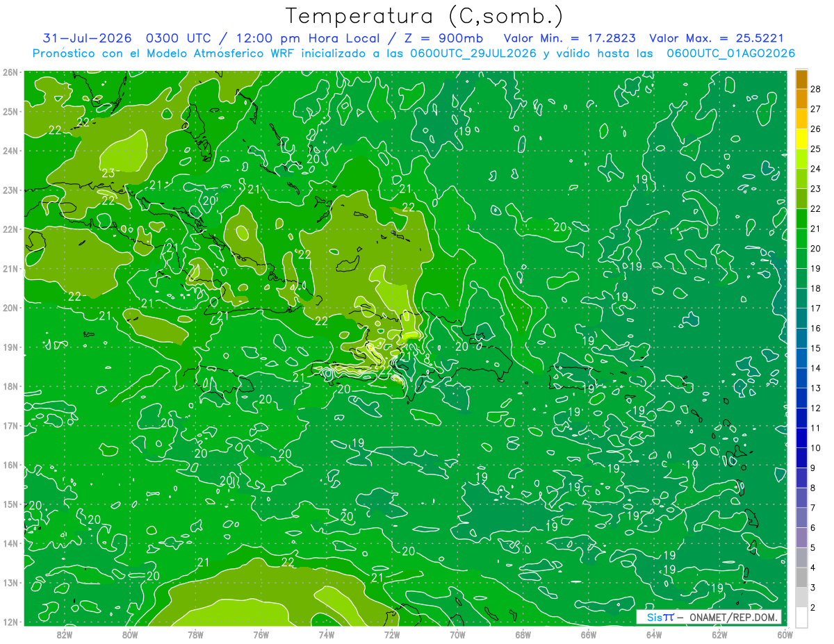Click the lime swatch between 24 and 25
The height and width of the screenshot is (644, 834).
801,159
